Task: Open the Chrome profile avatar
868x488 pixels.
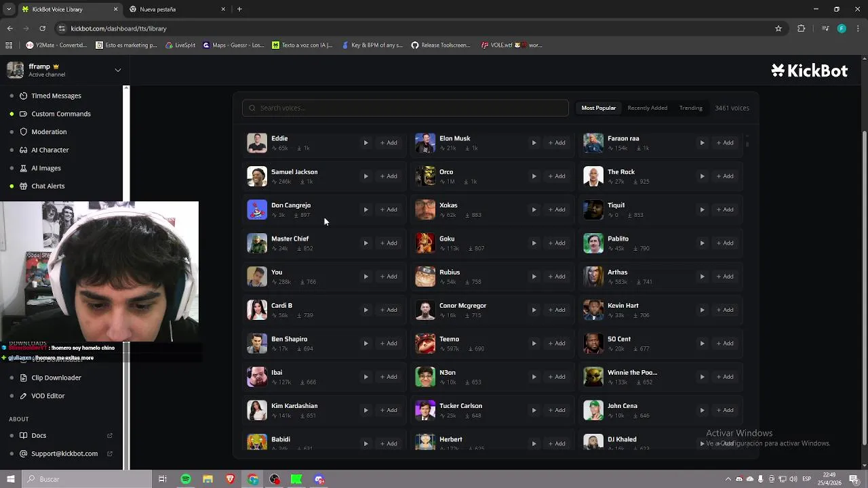Action: (x=842, y=28)
